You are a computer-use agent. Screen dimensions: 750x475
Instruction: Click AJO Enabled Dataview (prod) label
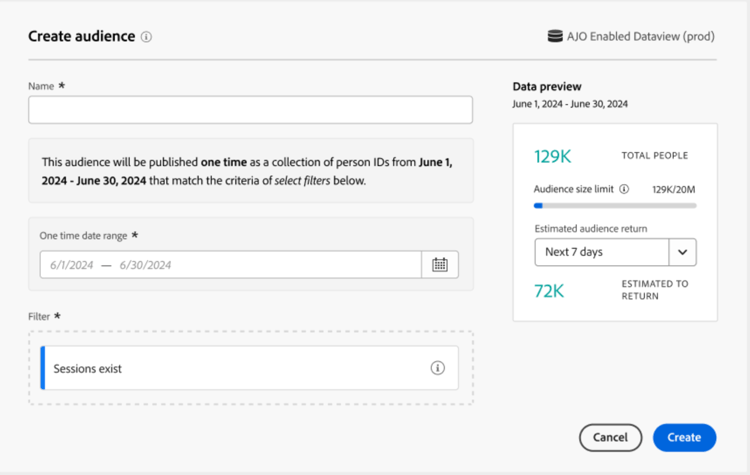tap(641, 36)
